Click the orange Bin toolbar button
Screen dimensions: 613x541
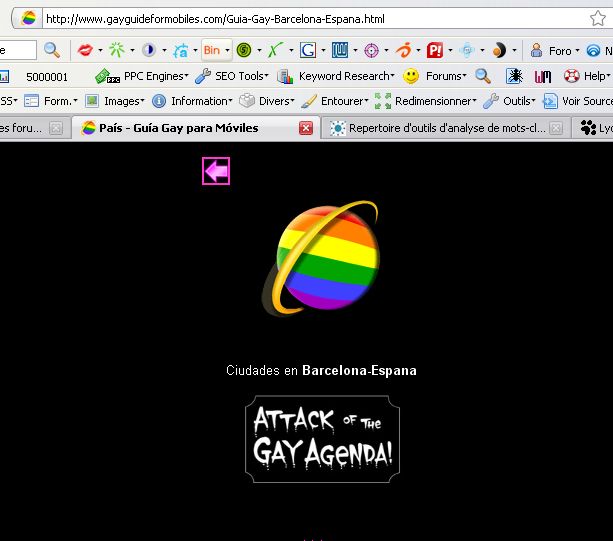pyautogui.click(x=212, y=50)
